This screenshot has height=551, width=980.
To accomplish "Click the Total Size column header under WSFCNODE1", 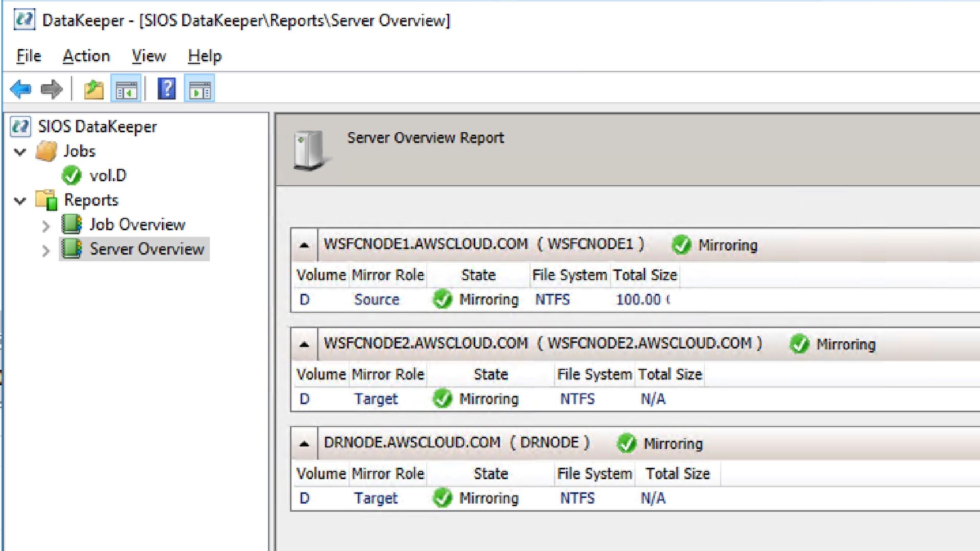I will [645, 275].
